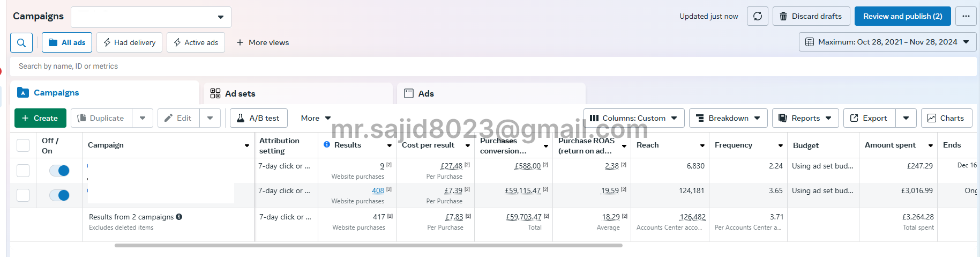Click the Export button
The width and height of the screenshot is (980, 257).
click(869, 118)
